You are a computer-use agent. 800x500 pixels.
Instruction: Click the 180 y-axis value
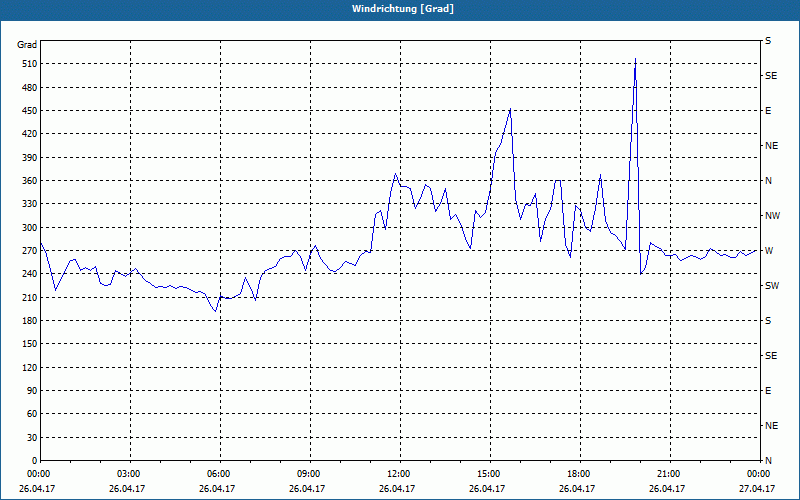[30, 321]
